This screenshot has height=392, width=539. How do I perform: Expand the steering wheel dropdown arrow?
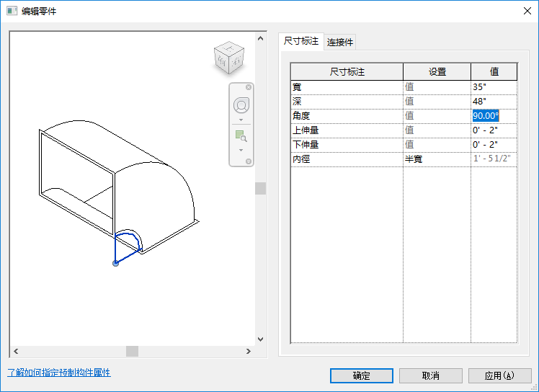[241, 120]
